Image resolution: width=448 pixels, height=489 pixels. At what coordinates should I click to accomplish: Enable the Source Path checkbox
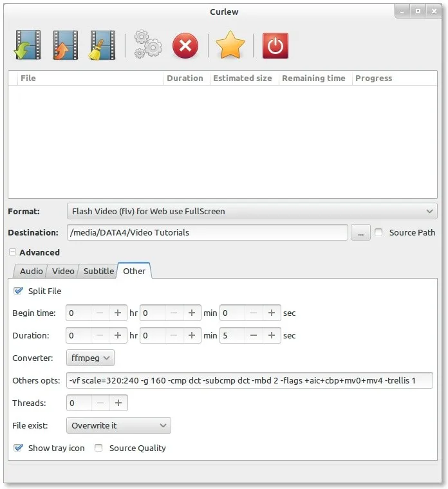378,232
